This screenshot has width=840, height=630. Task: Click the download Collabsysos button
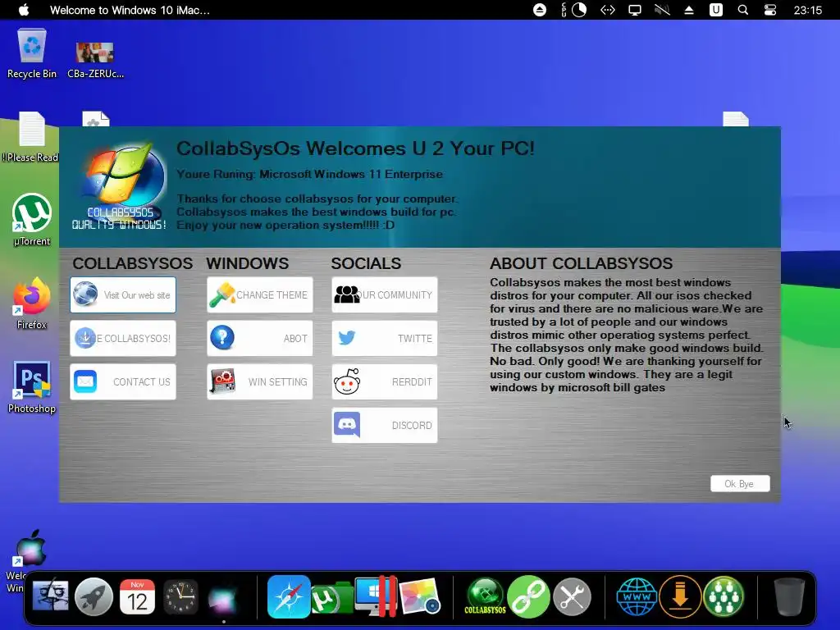[x=123, y=338]
